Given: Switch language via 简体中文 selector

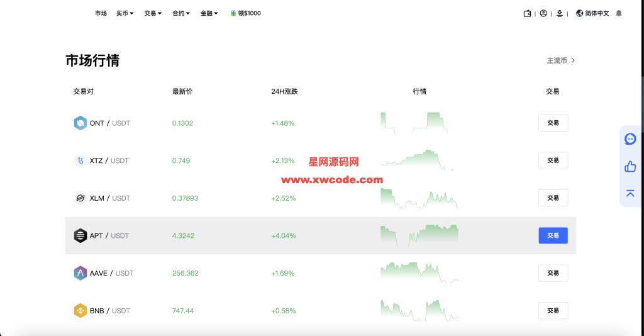Looking at the screenshot, I should [592, 13].
